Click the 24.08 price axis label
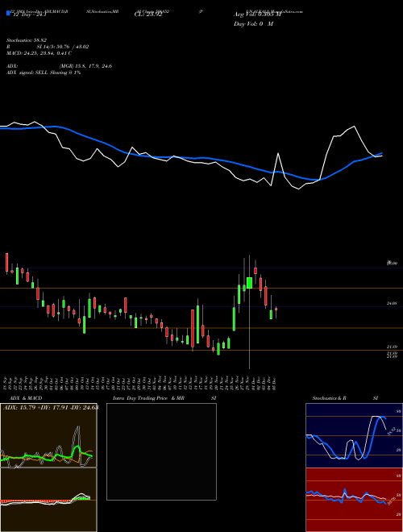This screenshot has width=403, height=532. coord(392,304)
